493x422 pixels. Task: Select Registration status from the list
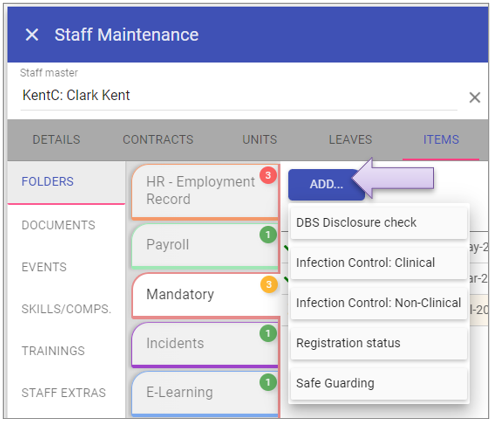tap(379, 343)
